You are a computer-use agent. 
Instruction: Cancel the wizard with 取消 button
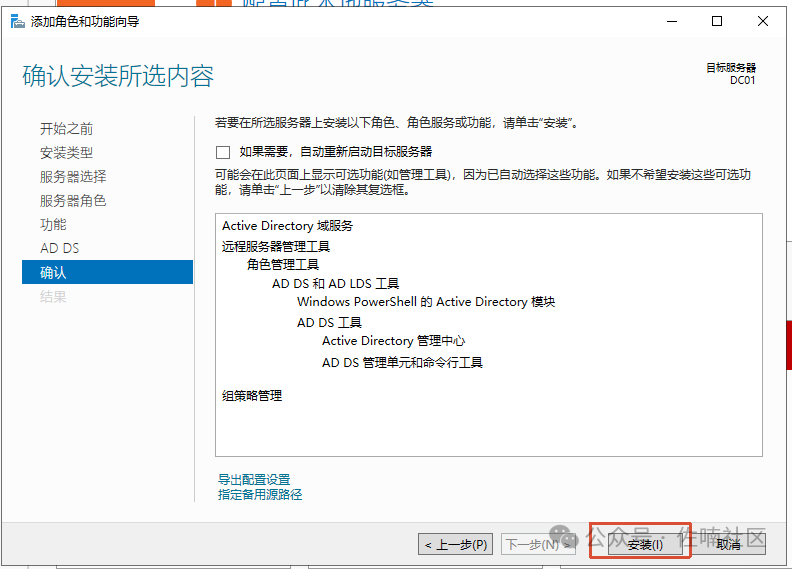point(728,545)
